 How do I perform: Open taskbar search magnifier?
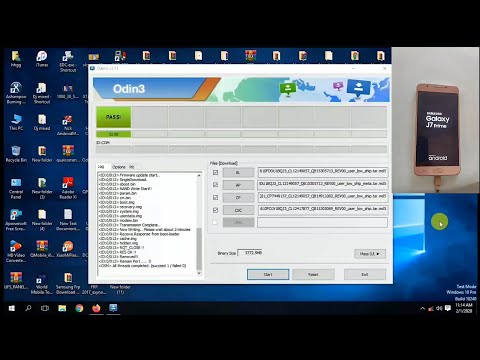click(x=28, y=308)
